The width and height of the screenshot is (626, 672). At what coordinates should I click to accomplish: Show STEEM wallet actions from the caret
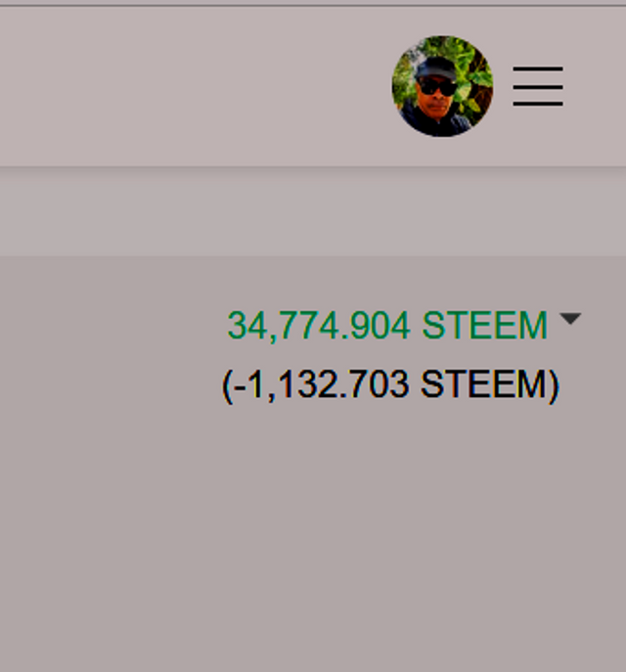570,319
